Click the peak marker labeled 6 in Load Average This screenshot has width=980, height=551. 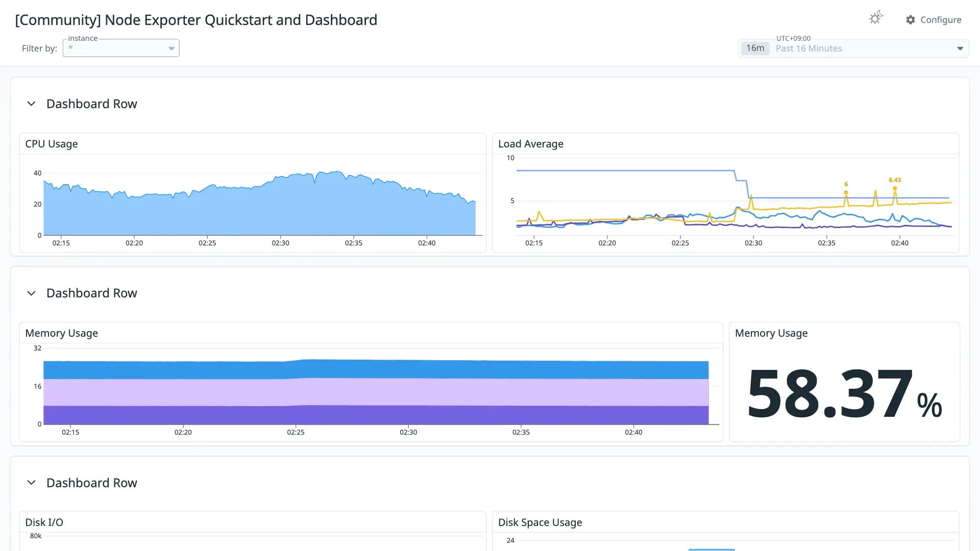846,192
